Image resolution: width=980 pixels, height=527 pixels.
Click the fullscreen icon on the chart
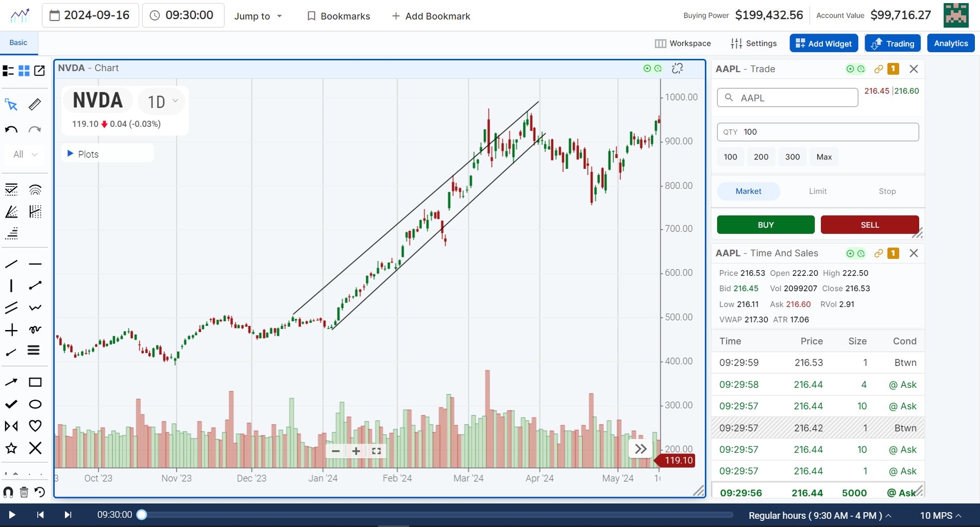[x=376, y=451]
